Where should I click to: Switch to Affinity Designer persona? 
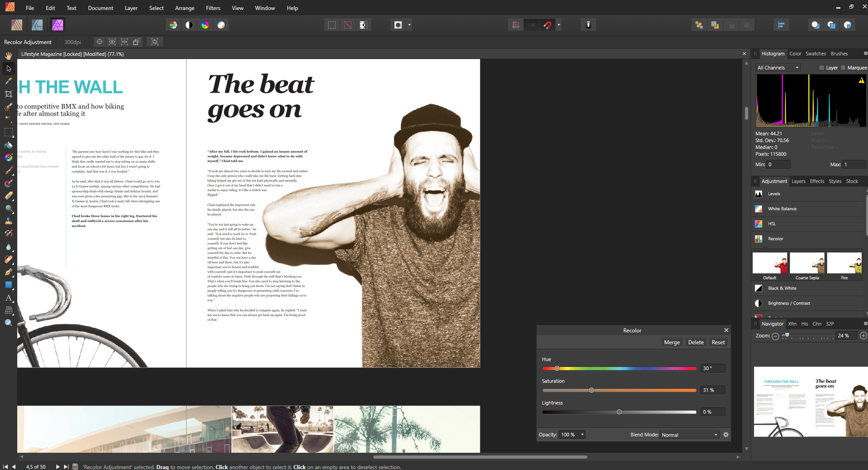pyautogui.click(x=37, y=25)
